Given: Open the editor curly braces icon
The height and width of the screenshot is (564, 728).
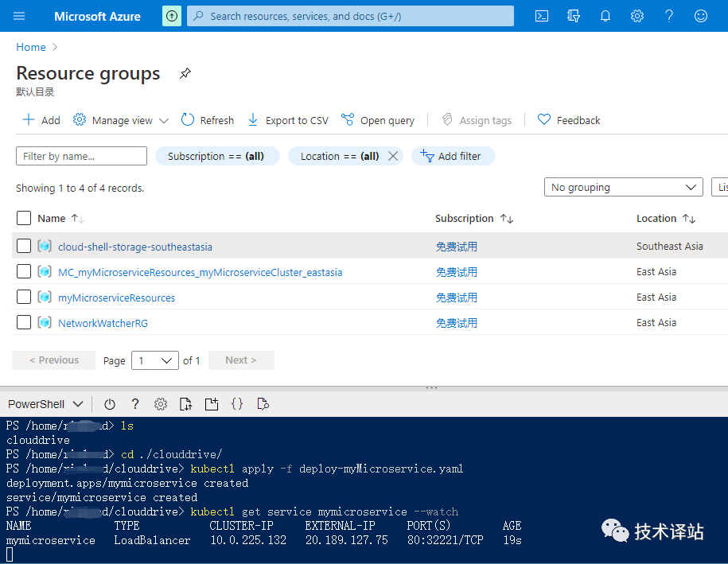Looking at the screenshot, I should coord(237,404).
